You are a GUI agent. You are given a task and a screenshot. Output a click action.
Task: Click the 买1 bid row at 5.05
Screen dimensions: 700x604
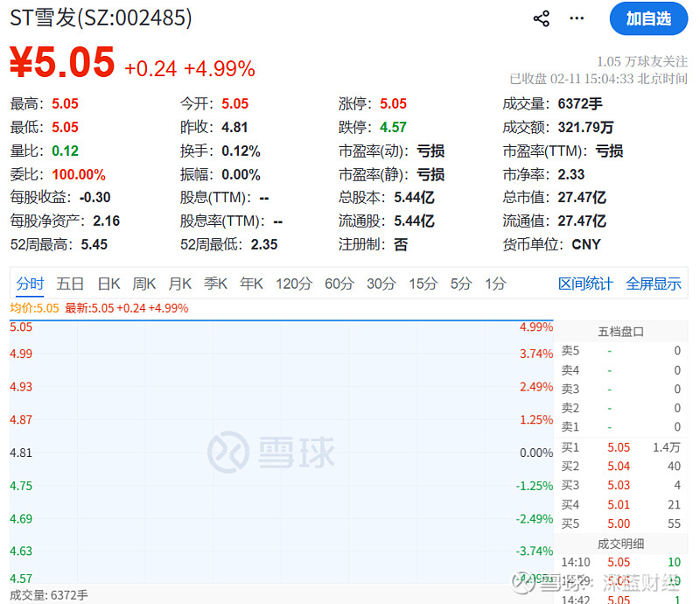pos(614,447)
